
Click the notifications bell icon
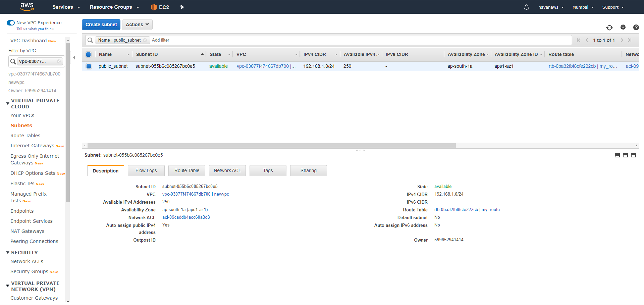pos(526,7)
